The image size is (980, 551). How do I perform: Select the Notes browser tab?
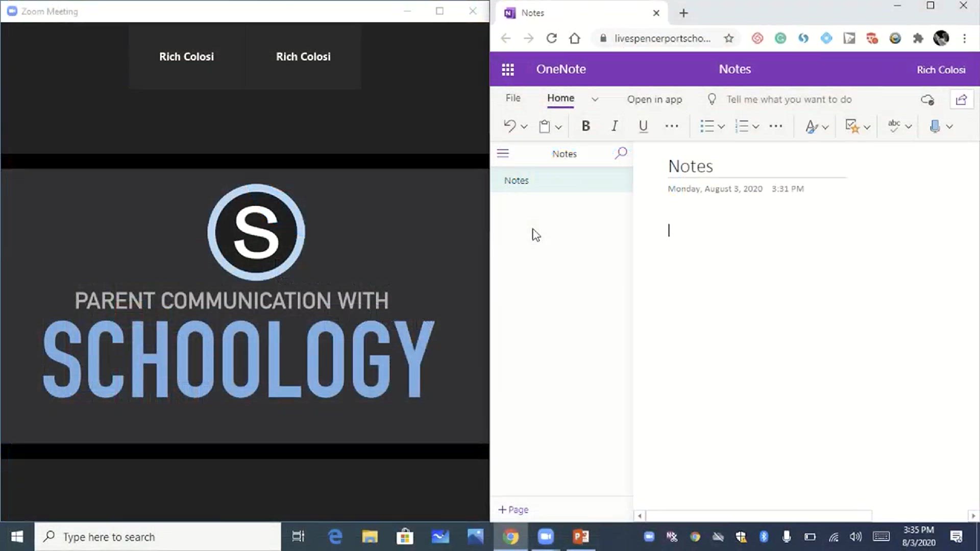point(582,13)
